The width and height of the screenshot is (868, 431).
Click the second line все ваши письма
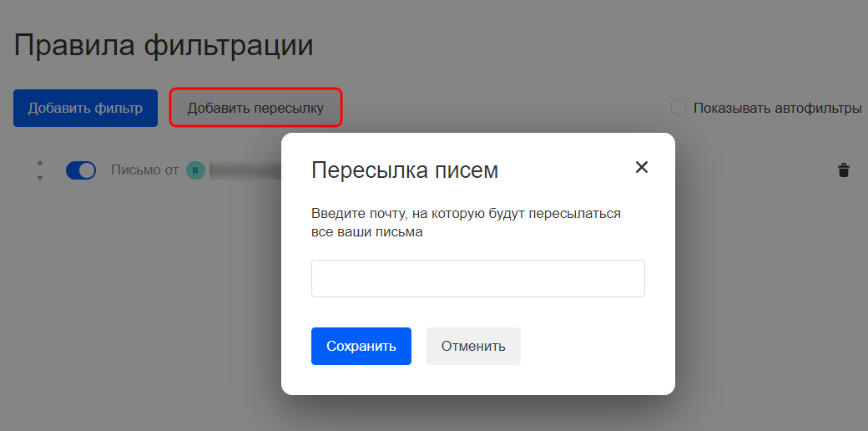coord(366,233)
